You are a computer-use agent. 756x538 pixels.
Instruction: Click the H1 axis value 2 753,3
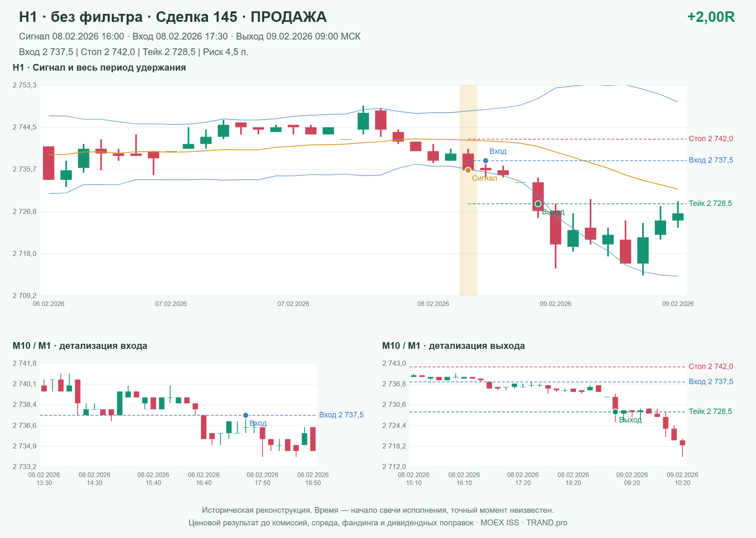click(x=24, y=85)
